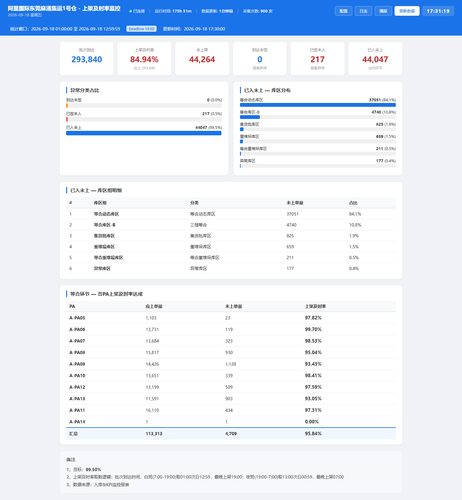
Task: Click the 825 cell in zone table
Action: [x=290, y=236]
